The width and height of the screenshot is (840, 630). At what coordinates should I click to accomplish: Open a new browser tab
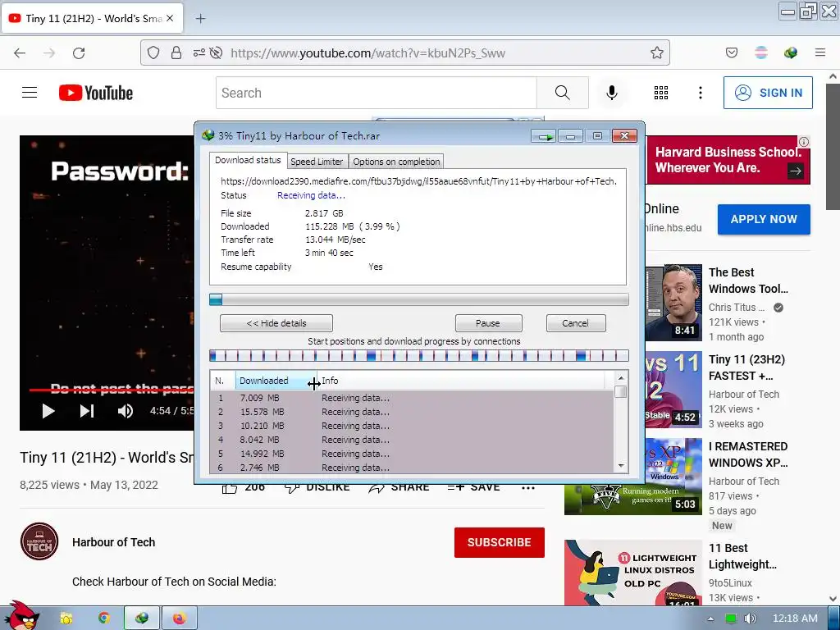pyautogui.click(x=200, y=18)
